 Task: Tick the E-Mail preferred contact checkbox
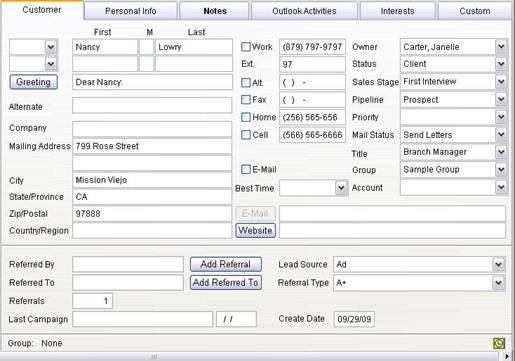click(246, 169)
